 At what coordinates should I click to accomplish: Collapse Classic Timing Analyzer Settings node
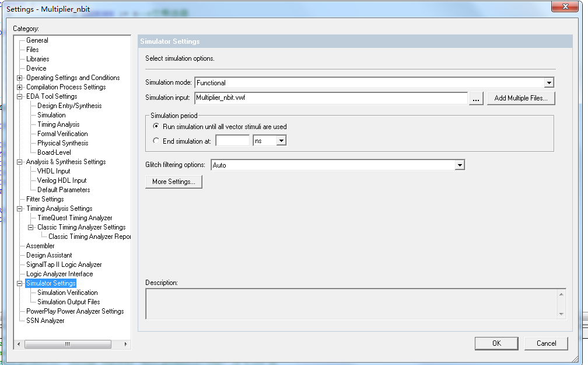[31, 227]
